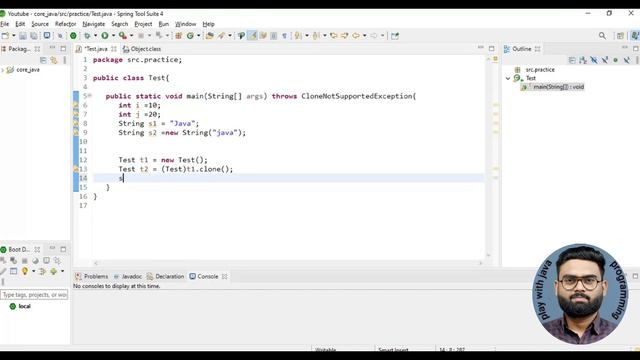This screenshot has width=640, height=360.
Task: Click the Smart Insert status bar entry
Action: [393, 349]
